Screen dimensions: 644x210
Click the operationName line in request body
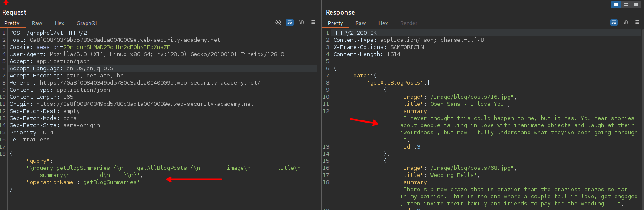(82, 182)
